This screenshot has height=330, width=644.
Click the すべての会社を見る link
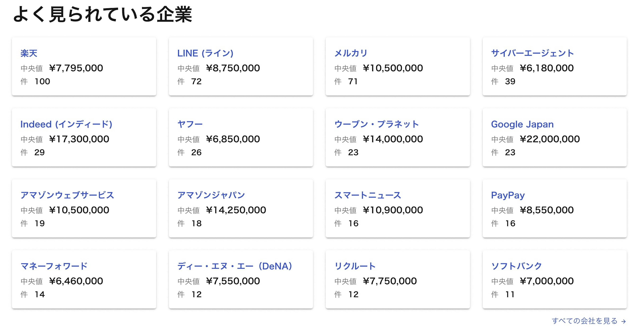point(584,321)
